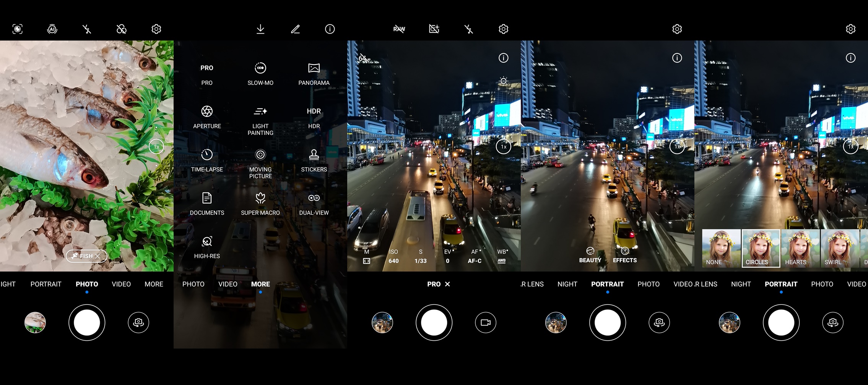
Task: Toggle RAW format in Pro screen
Action: [399, 29]
